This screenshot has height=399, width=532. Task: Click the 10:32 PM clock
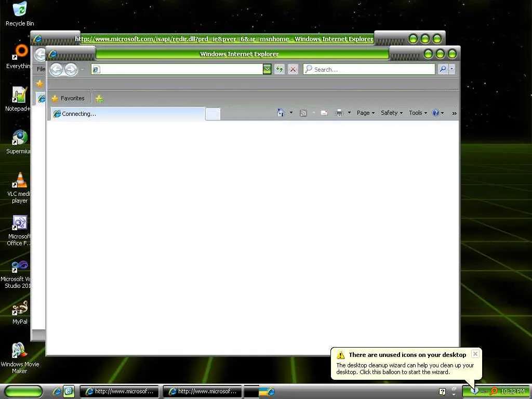(x=513, y=391)
